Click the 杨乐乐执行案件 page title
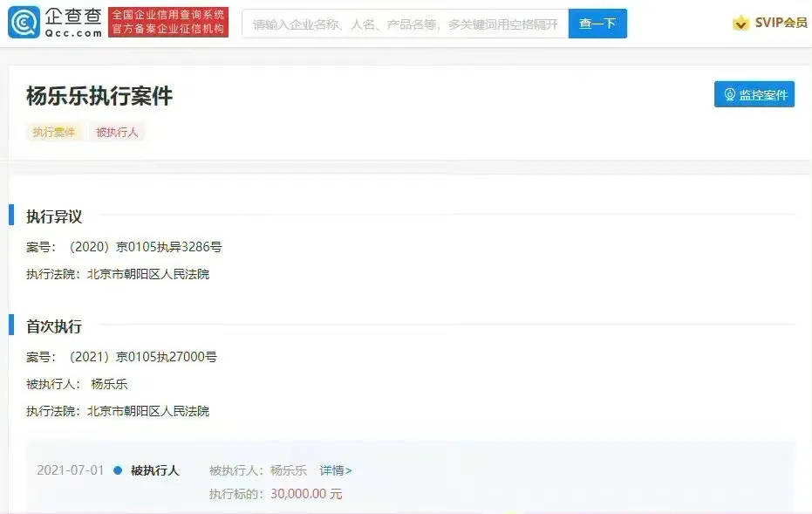 99,96
